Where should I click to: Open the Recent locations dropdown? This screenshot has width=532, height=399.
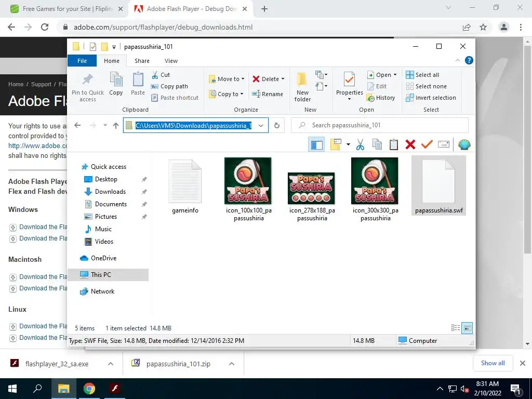coord(105,125)
